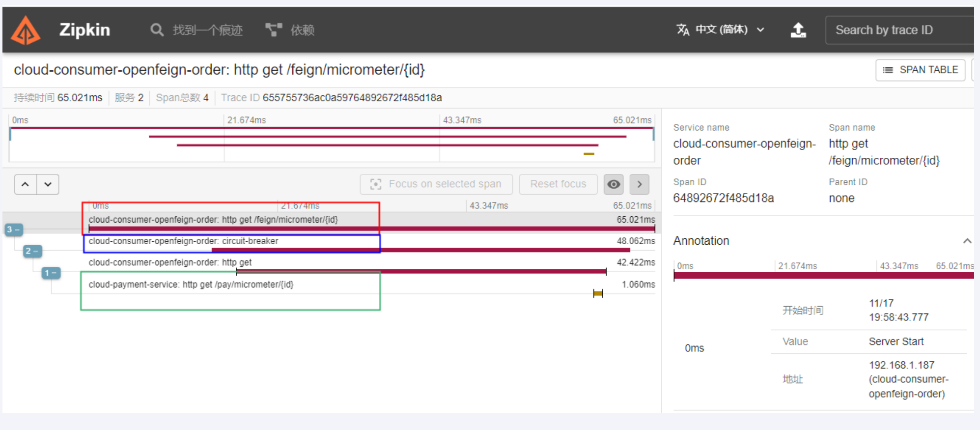The height and width of the screenshot is (430, 980).
Task: Click the trace title heading text
Action: click(x=219, y=70)
